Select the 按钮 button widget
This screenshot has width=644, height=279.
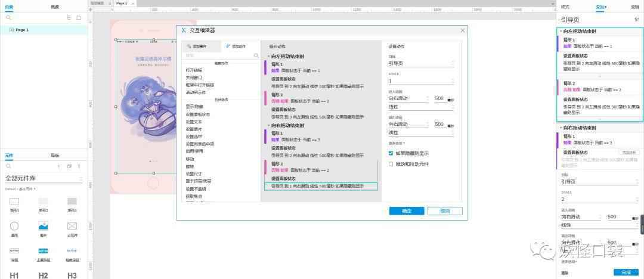pos(14,254)
